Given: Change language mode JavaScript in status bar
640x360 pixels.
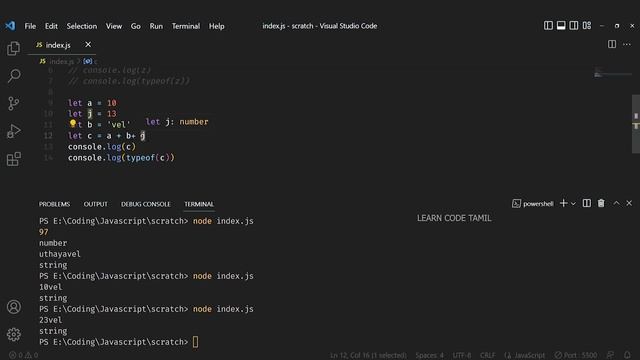Looking at the screenshot, I should pyautogui.click(x=524, y=355).
